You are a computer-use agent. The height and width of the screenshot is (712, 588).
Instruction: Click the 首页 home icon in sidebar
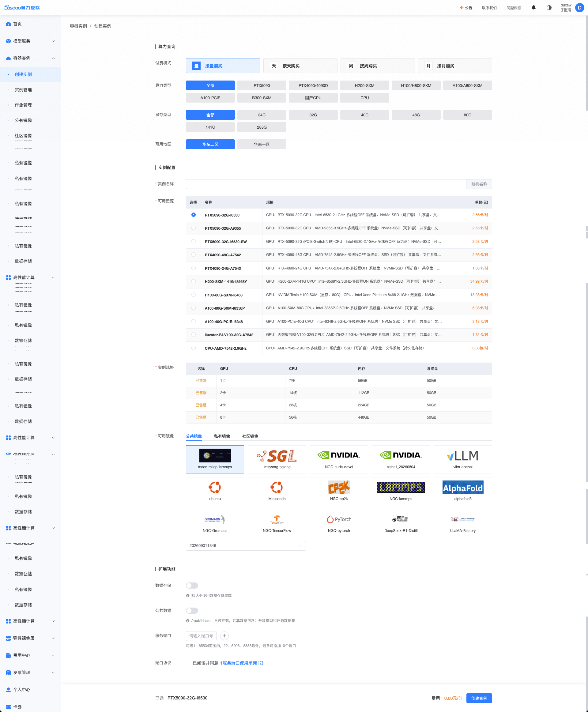click(9, 24)
